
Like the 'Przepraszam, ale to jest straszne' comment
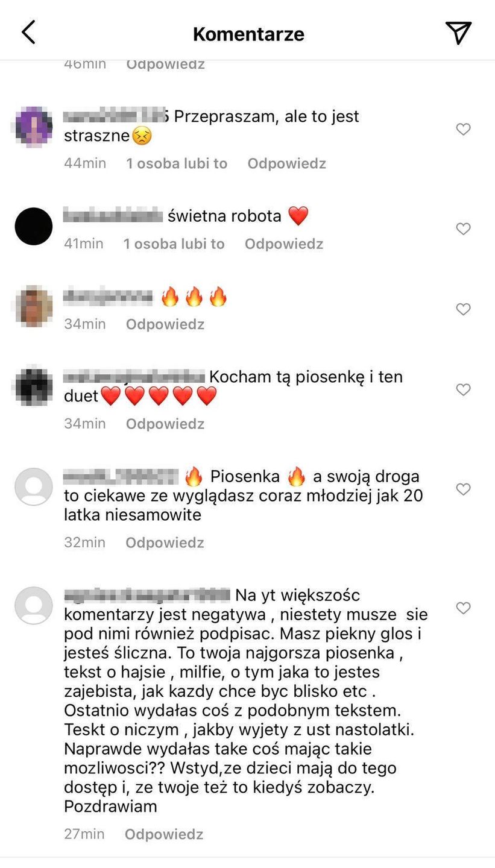[x=463, y=129]
